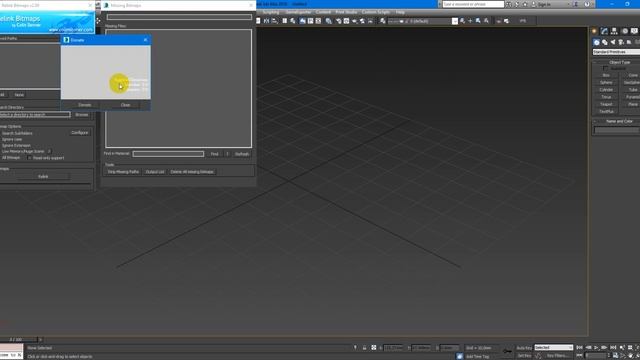This screenshot has height=360, width=640.
Task: Select the Helpers category icon
Action: 629,42
